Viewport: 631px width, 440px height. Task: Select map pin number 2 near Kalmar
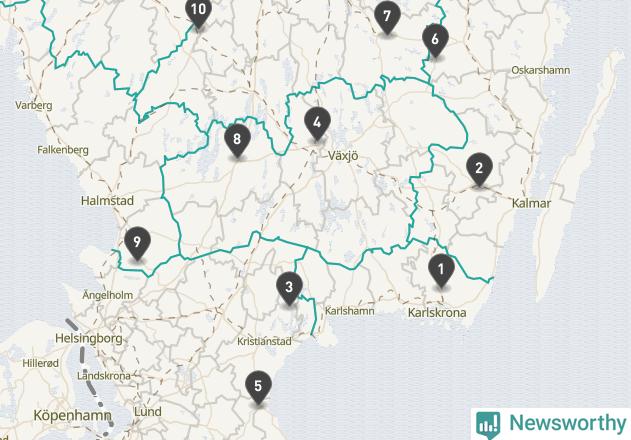[479, 169]
